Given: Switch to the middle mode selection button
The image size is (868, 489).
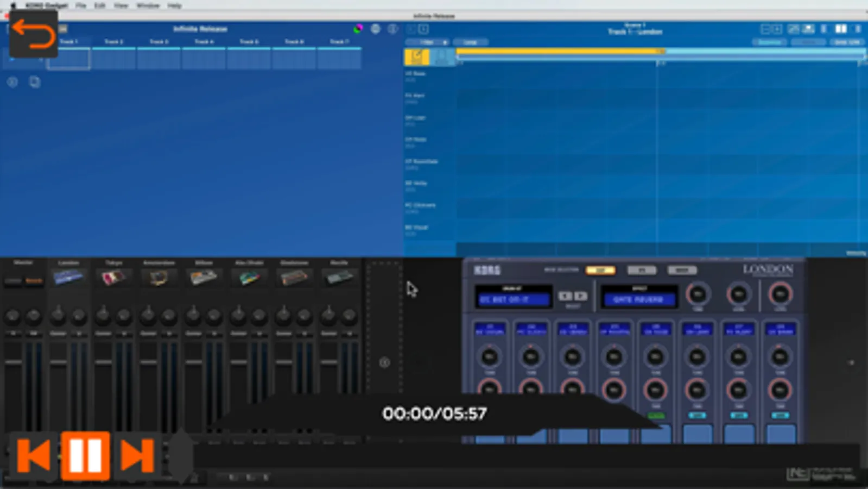Looking at the screenshot, I should tap(642, 270).
